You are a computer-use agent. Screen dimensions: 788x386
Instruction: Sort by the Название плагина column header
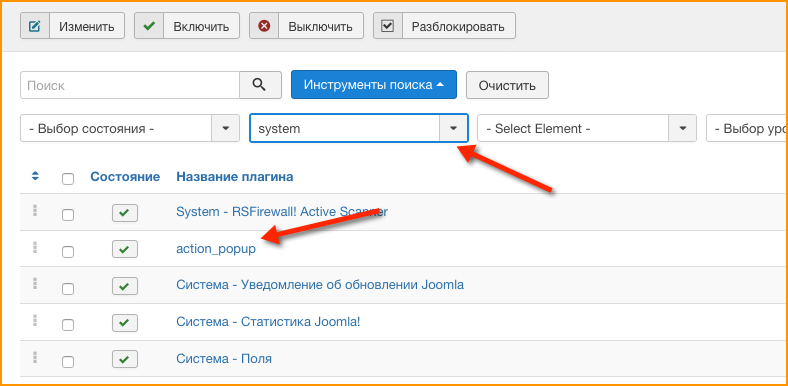(x=235, y=176)
